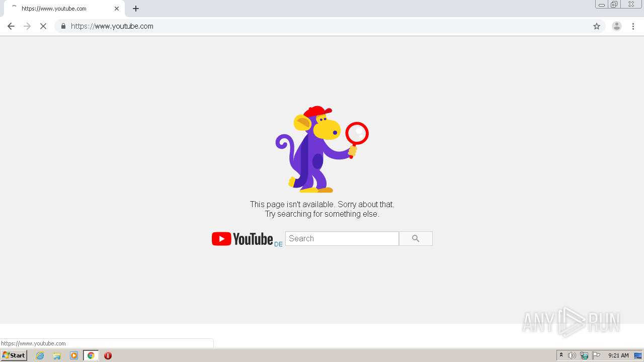
Task: Click the browser forward arrow
Action: pyautogui.click(x=27, y=26)
